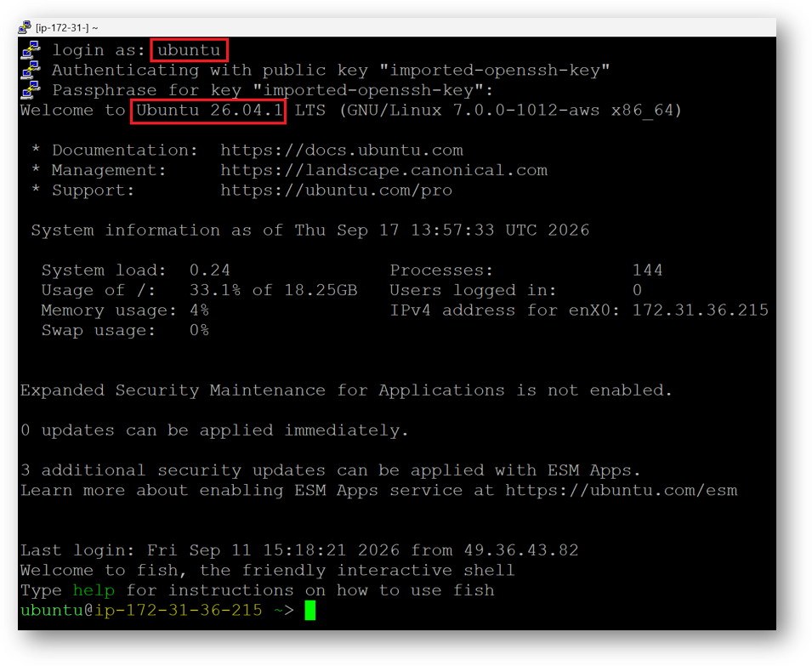This screenshot has width=812, height=666.
Task: Click the PuTTY icon beside 'Authenticating with public key'
Action: [x=31, y=70]
